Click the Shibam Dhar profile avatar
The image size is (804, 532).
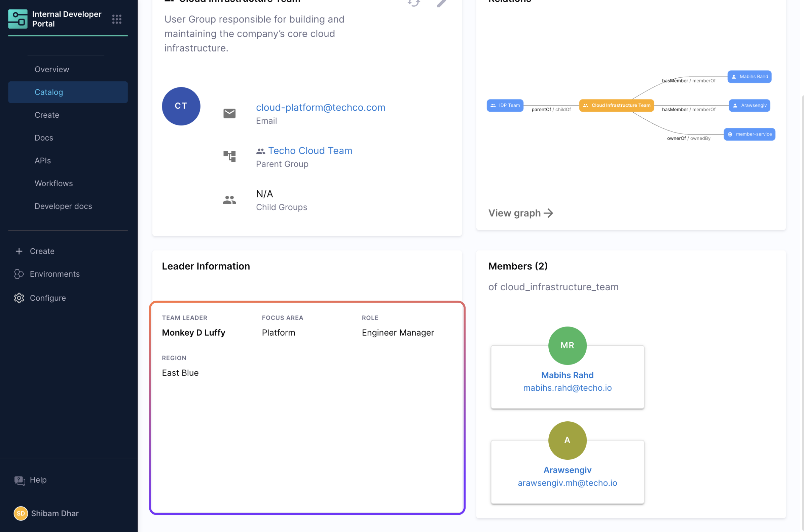coord(21,514)
